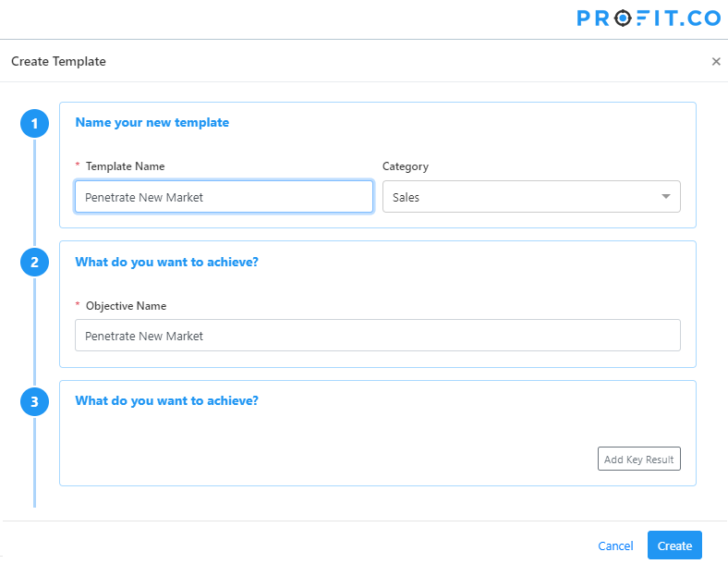Click the Profit.co logo
The height and width of the screenshot is (564, 728).
click(649, 18)
